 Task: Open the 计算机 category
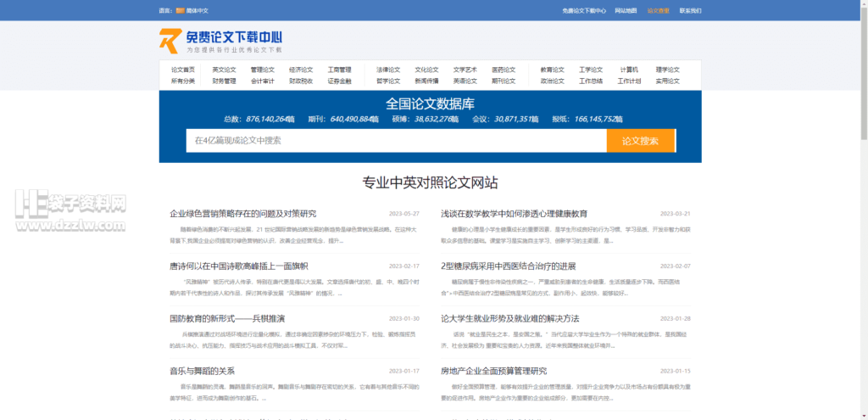(x=630, y=70)
